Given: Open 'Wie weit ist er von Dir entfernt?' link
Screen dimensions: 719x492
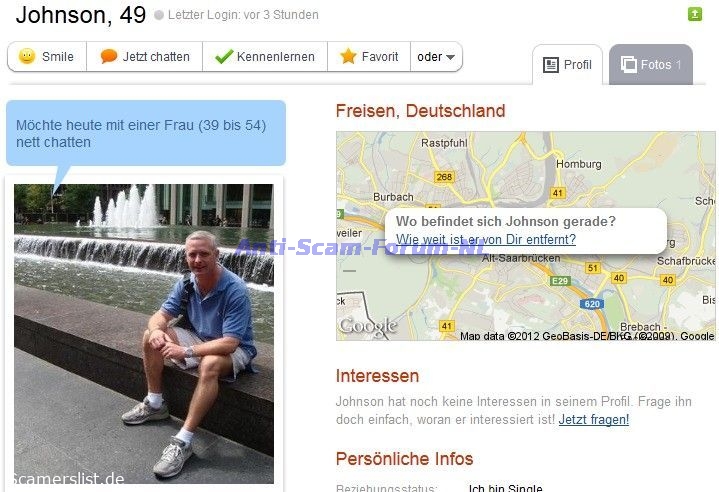Looking at the screenshot, I should tap(486, 239).
